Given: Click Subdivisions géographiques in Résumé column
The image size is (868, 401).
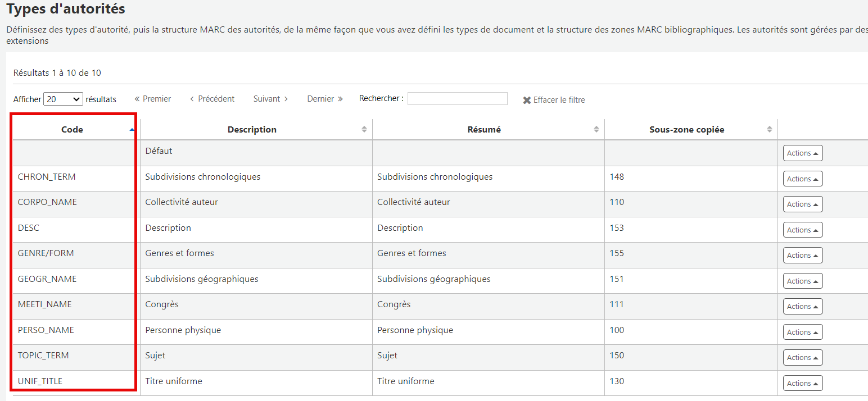Looking at the screenshot, I should click(x=434, y=279).
